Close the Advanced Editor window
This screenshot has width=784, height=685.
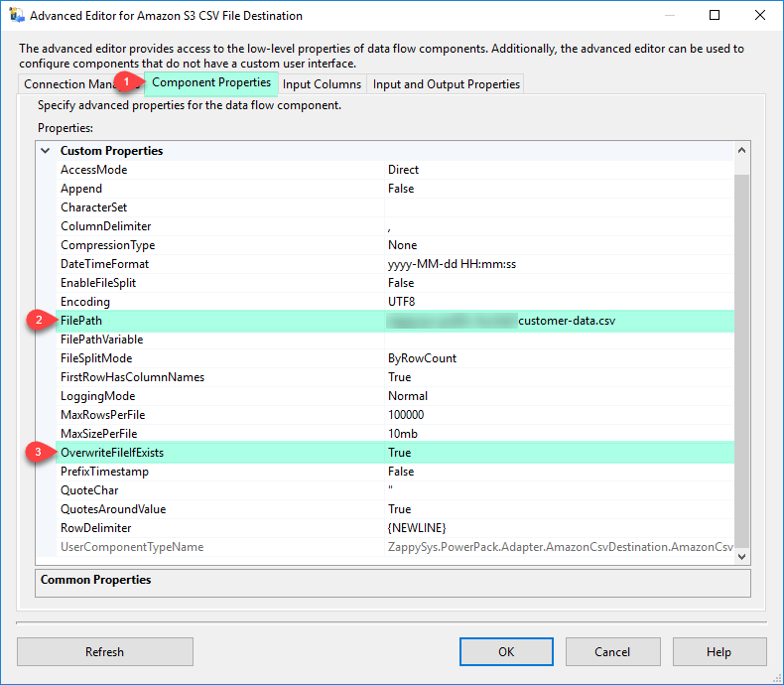click(760, 15)
